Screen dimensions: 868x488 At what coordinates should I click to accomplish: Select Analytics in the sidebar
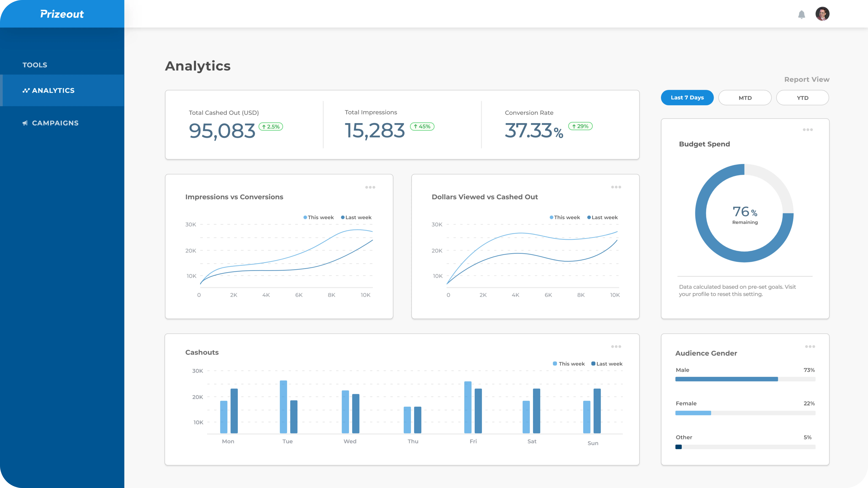[62, 90]
